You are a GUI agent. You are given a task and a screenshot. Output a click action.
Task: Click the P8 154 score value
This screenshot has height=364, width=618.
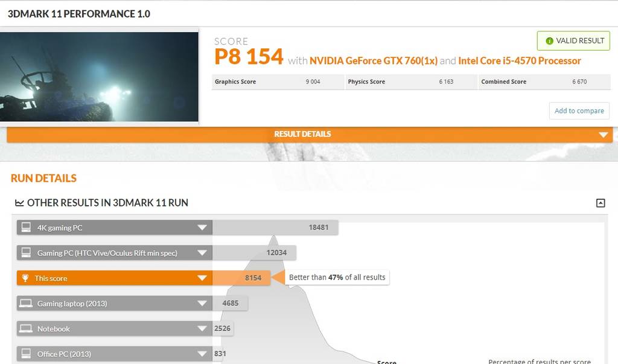tap(249, 56)
